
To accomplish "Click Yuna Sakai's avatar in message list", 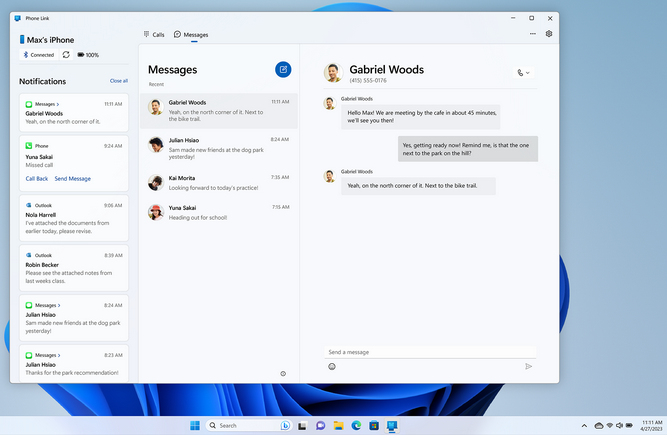I will tap(156, 212).
